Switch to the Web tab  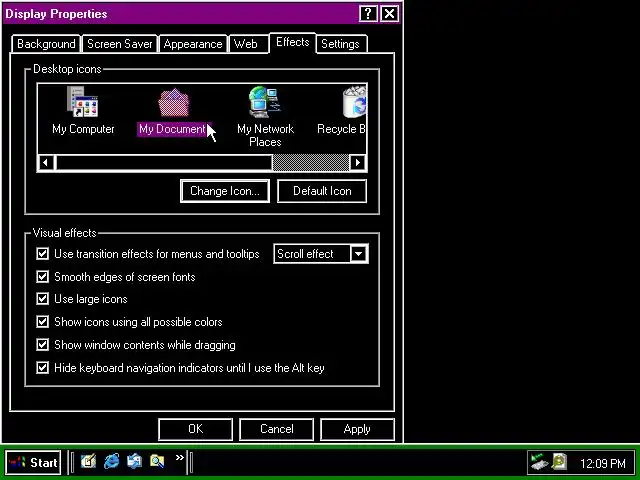coord(246,44)
